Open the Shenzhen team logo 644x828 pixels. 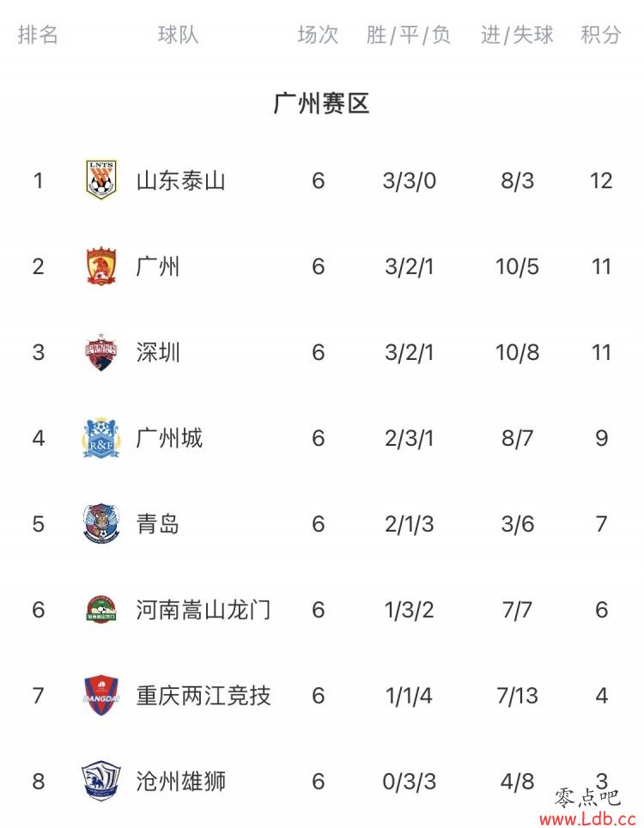point(100,351)
